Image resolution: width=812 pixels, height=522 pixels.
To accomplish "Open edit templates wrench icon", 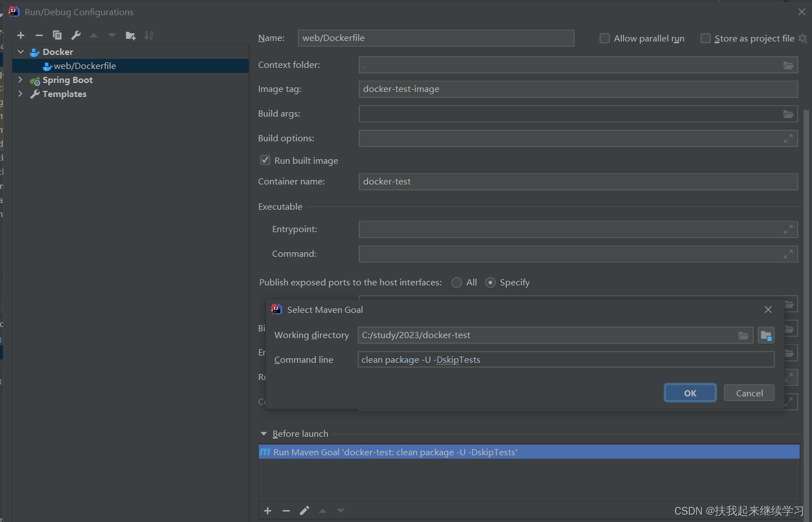I will pos(76,35).
